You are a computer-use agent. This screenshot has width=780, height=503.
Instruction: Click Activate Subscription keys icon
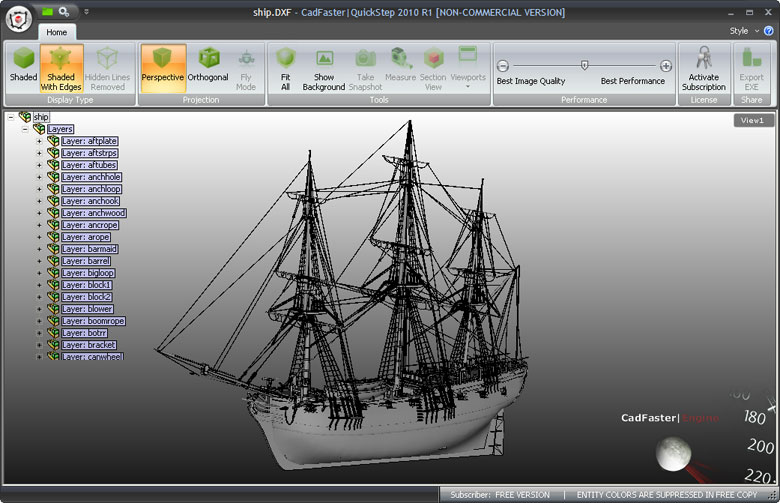pyautogui.click(x=704, y=58)
